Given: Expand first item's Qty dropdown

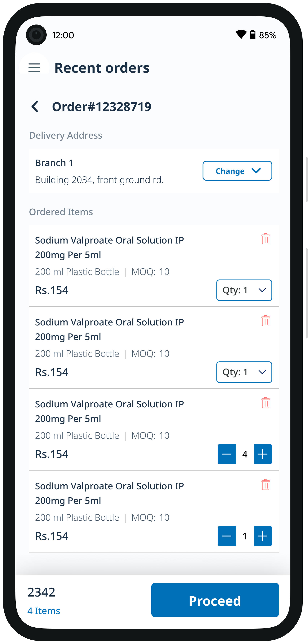Looking at the screenshot, I should pyautogui.click(x=244, y=290).
